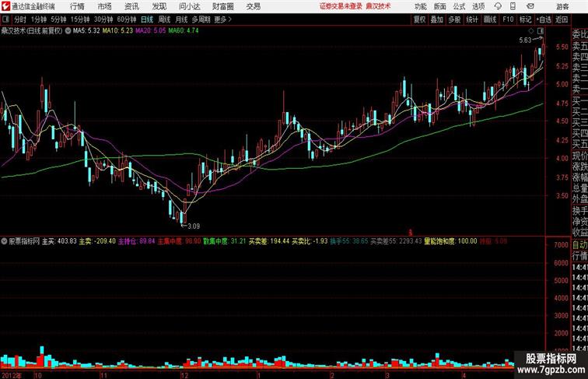Click the 3.09 lowest price label

[194, 226]
